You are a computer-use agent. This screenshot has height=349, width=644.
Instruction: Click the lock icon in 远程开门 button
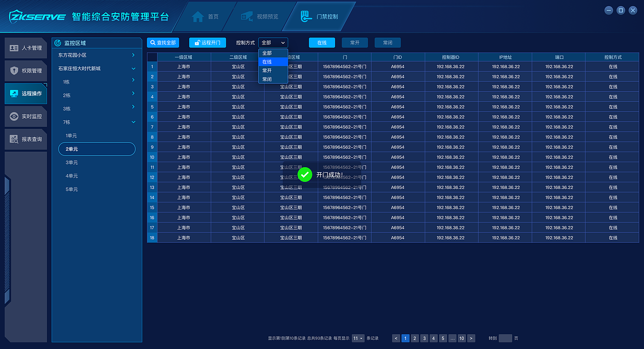197,43
